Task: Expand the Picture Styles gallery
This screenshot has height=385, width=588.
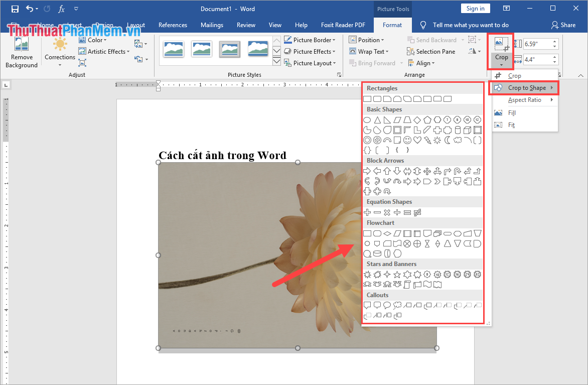Action: [276, 62]
